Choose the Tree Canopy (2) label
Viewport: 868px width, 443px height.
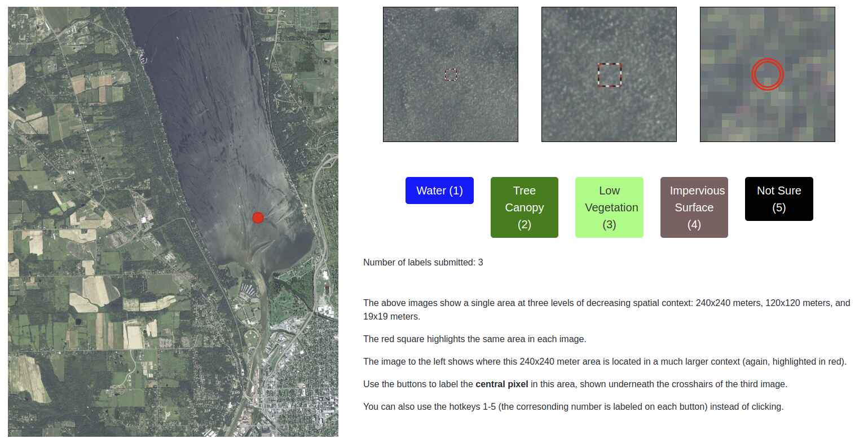click(525, 207)
